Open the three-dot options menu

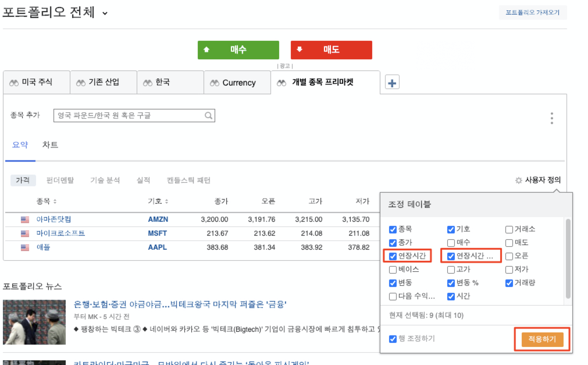(552, 118)
